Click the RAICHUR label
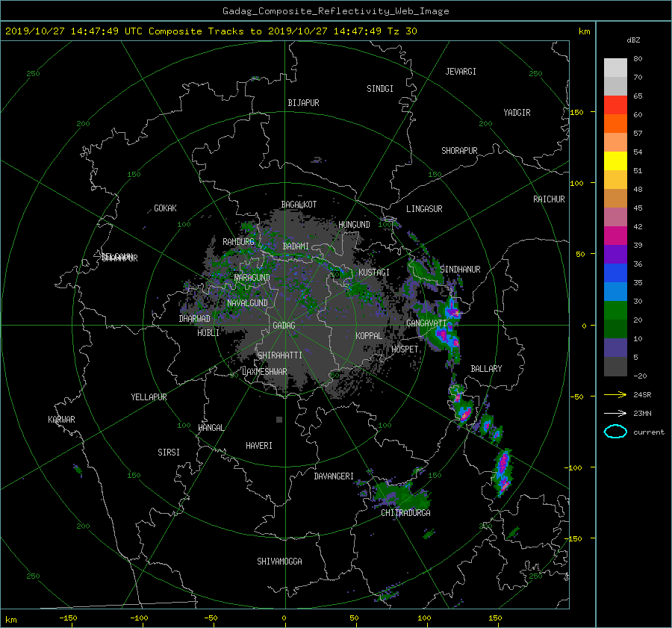Viewport: 672px width, 628px height. coord(549,199)
